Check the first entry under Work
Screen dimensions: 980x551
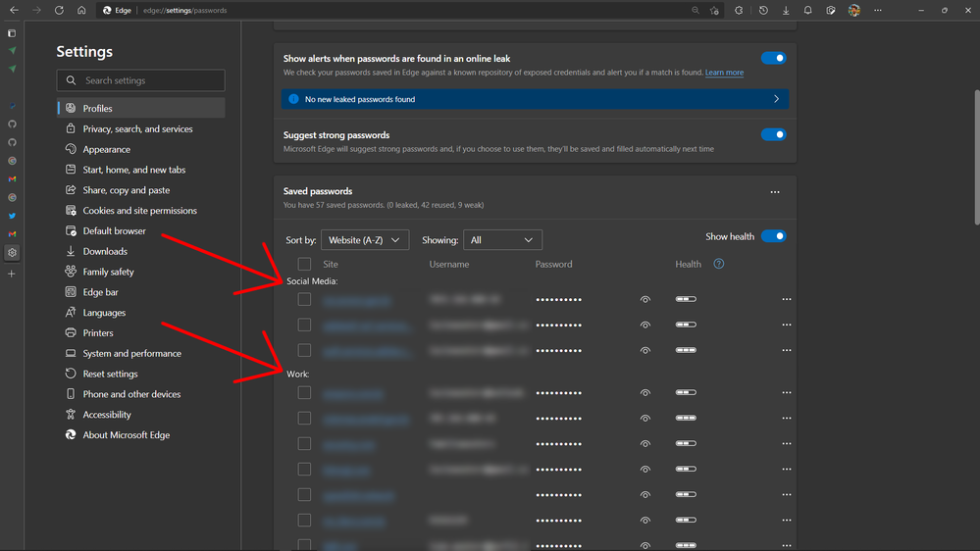pos(304,392)
